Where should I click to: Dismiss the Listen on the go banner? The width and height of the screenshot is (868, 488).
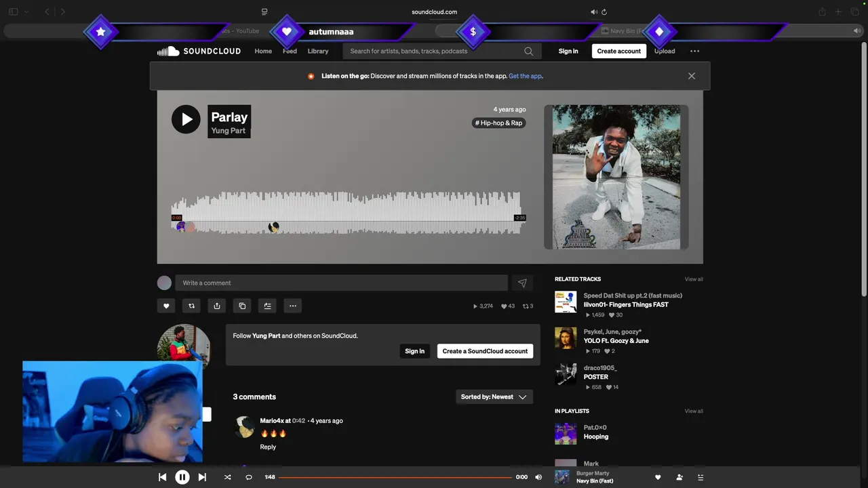click(x=692, y=76)
